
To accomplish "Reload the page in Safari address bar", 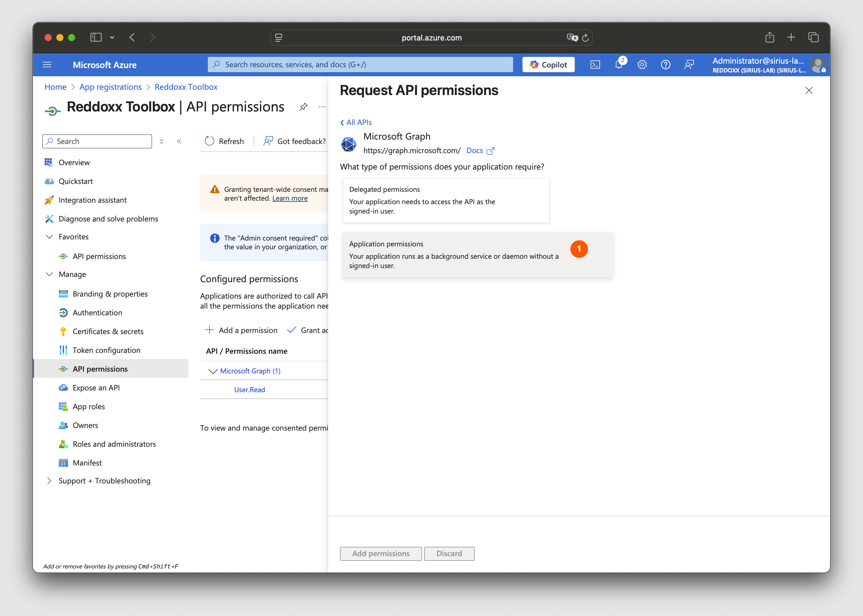I will coord(585,38).
